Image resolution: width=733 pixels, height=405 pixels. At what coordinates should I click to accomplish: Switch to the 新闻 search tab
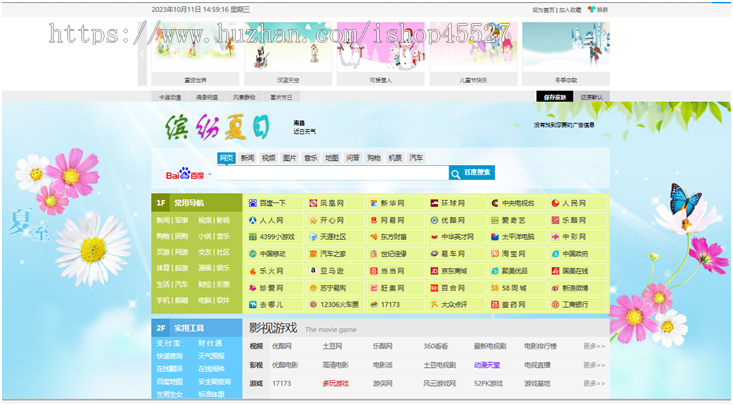coord(247,158)
